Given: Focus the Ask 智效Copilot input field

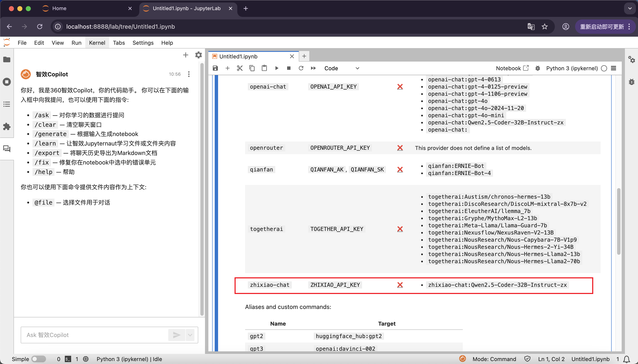Looking at the screenshot, I should (x=95, y=335).
